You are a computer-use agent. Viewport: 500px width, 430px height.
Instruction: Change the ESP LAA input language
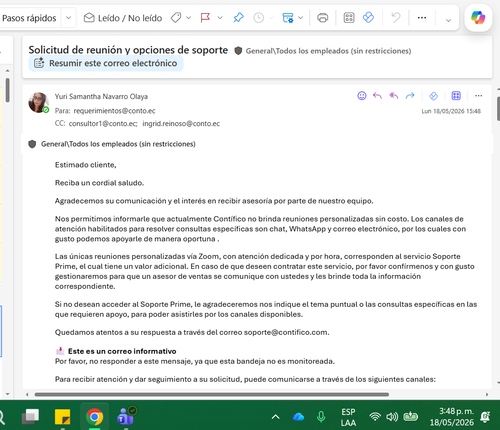[x=348, y=417]
